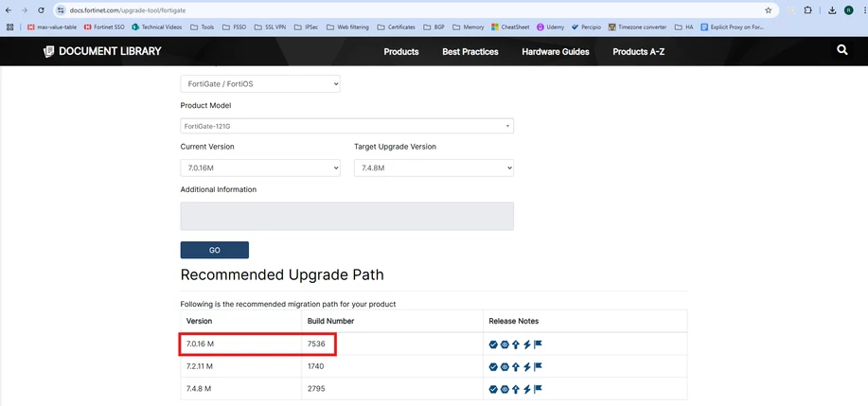Open the Product Model FortiGate-121G dropdown
Screen dimensions: 868x406
point(347,126)
